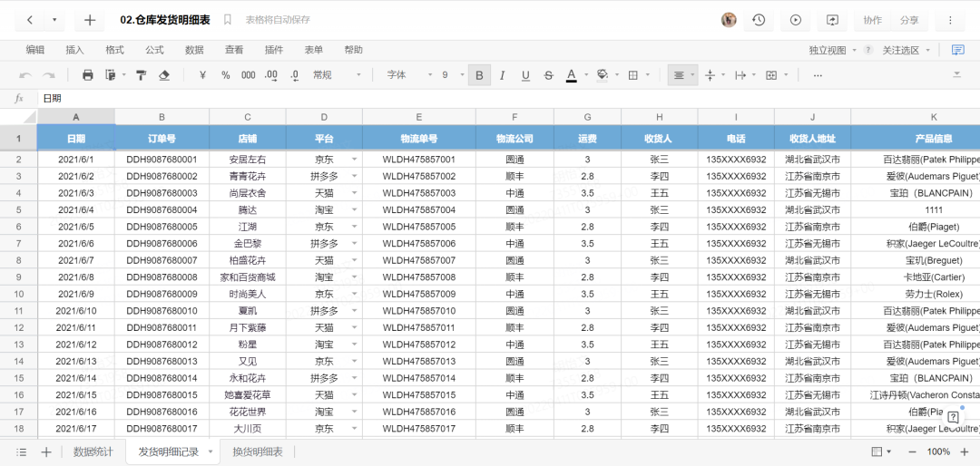The width and height of the screenshot is (980, 466).
Task: Open the comments panel icon
Action: [x=957, y=50]
